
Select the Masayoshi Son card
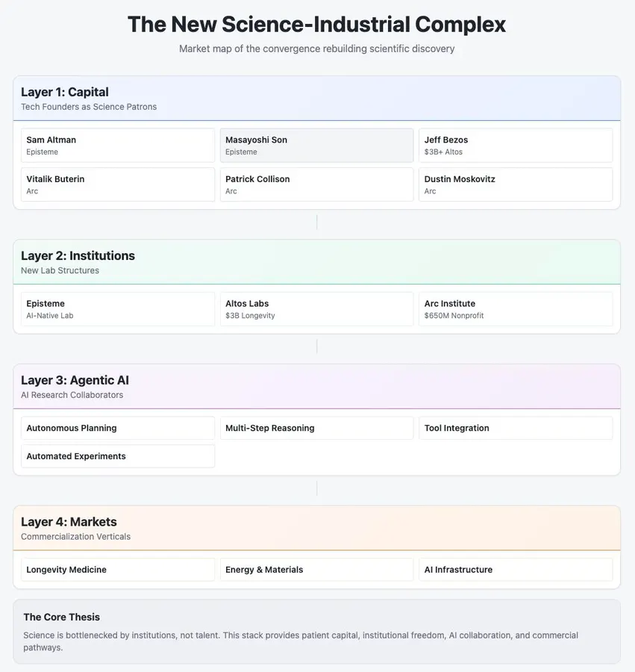316,146
